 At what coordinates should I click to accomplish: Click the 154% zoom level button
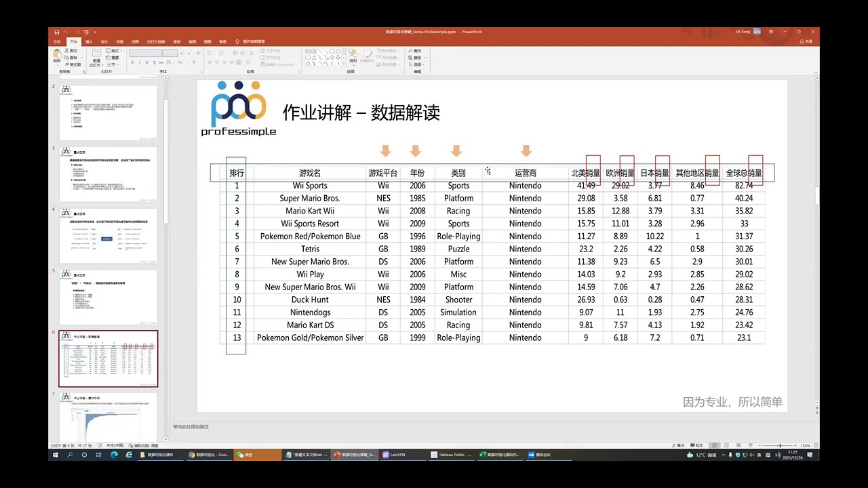pyautogui.click(x=806, y=445)
